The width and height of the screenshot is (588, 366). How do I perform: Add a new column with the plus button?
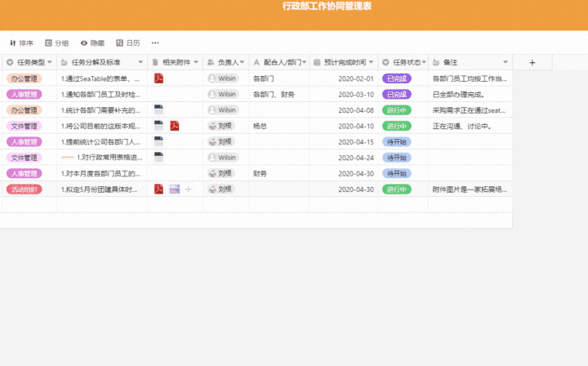click(532, 63)
